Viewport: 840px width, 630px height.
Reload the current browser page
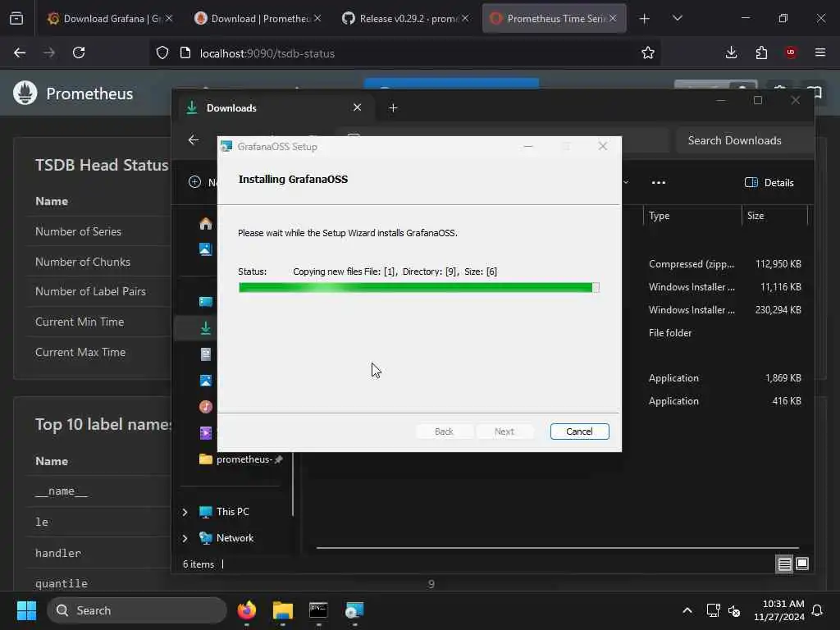click(79, 52)
